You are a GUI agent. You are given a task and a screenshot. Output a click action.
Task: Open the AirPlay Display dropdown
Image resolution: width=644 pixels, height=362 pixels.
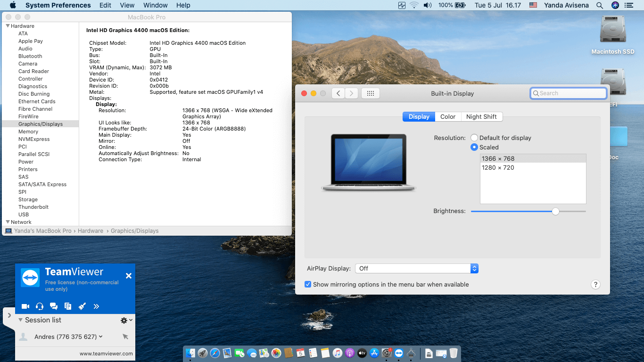click(417, 268)
